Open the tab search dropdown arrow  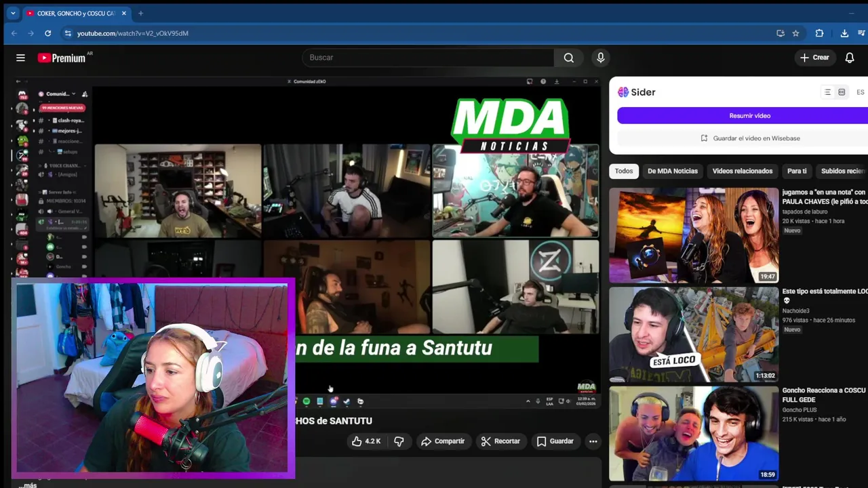tap(13, 13)
